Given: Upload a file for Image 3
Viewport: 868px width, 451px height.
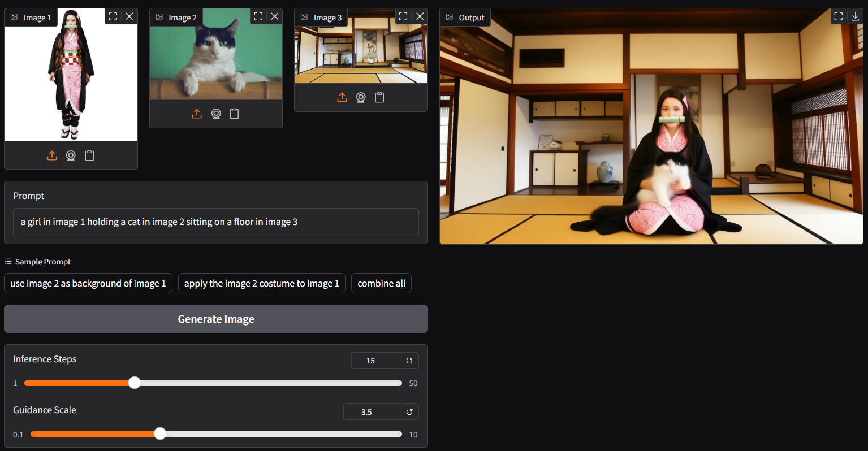Looking at the screenshot, I should coord(342,97).
